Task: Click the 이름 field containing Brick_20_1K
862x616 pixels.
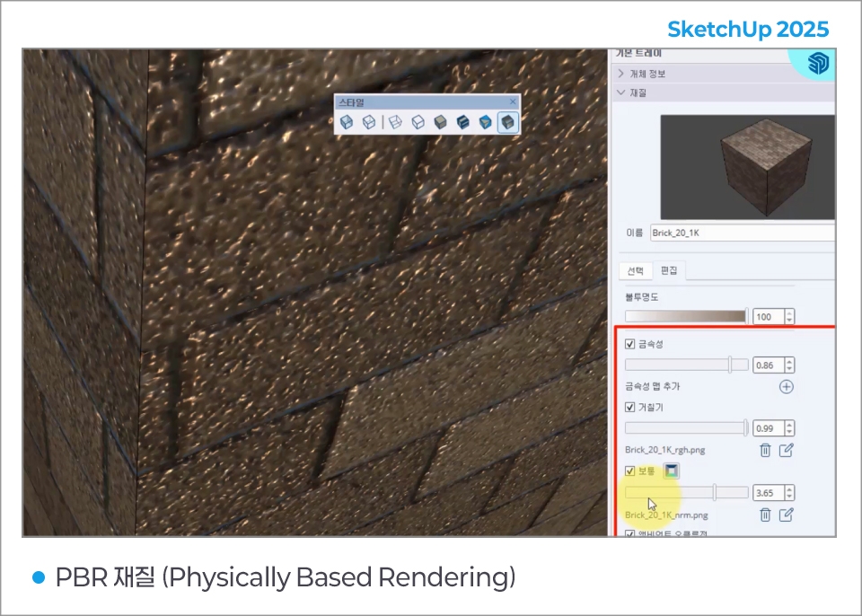Action: [x=743, y=233]
